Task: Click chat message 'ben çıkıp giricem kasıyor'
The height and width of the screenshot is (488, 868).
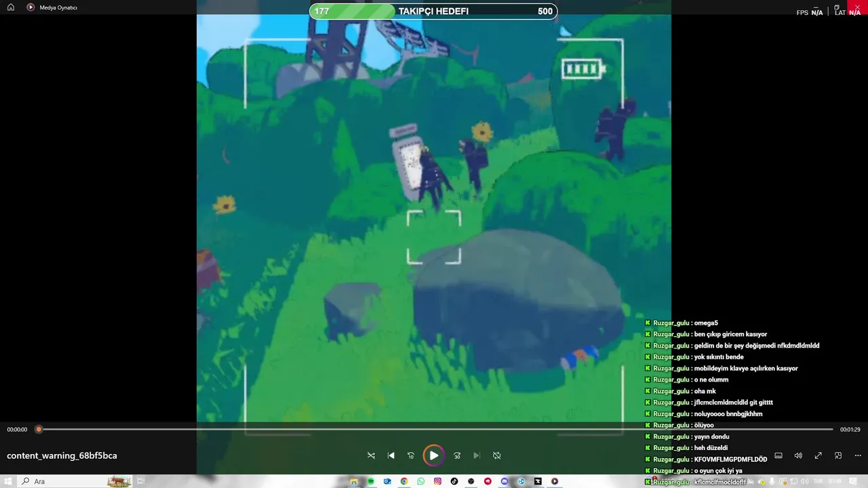Action: click(730, 334)
